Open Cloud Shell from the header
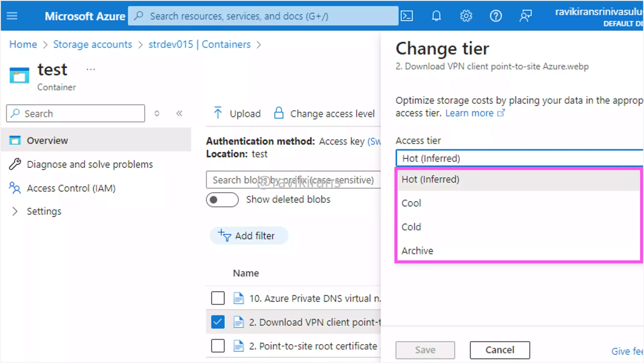Viewport: 644px width, 363px height. pos(407,16)
